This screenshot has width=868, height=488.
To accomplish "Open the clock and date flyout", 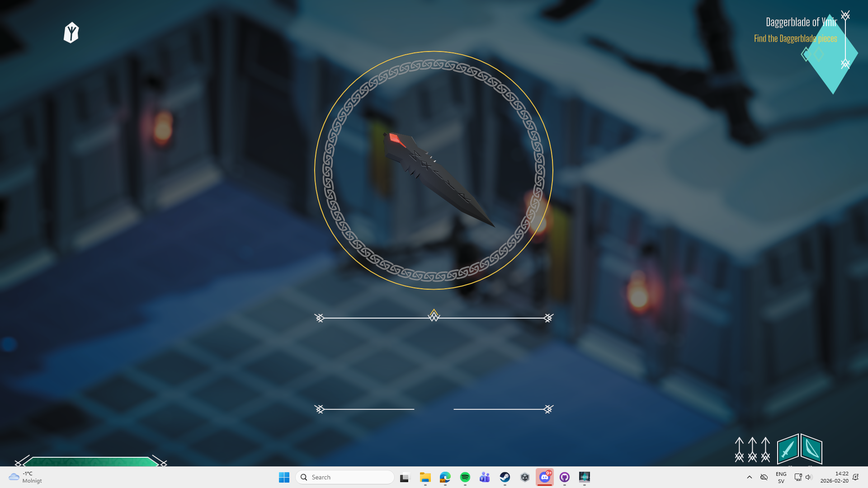I will (x=834, y=477).
